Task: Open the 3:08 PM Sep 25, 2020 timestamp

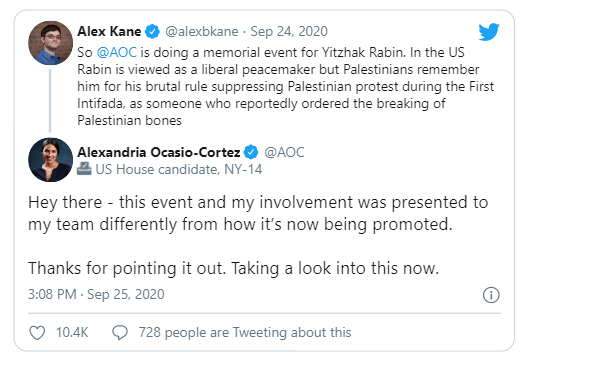Action: (x=96, y=294)
